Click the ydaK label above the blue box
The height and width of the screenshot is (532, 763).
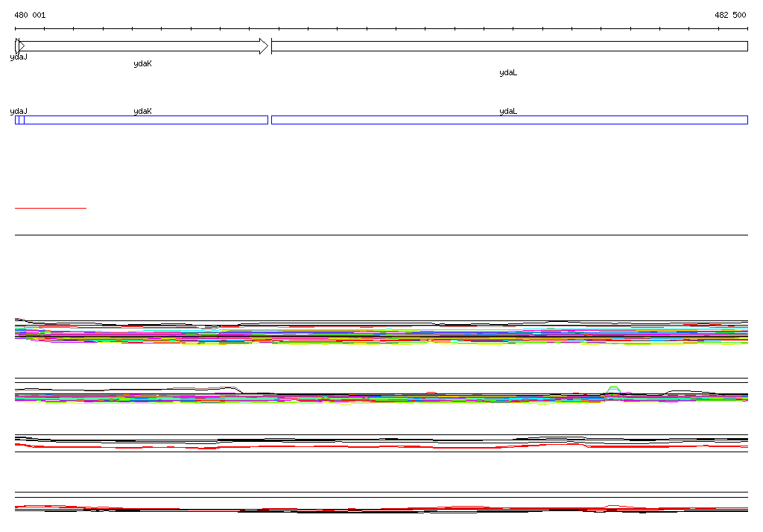(142, 111)
